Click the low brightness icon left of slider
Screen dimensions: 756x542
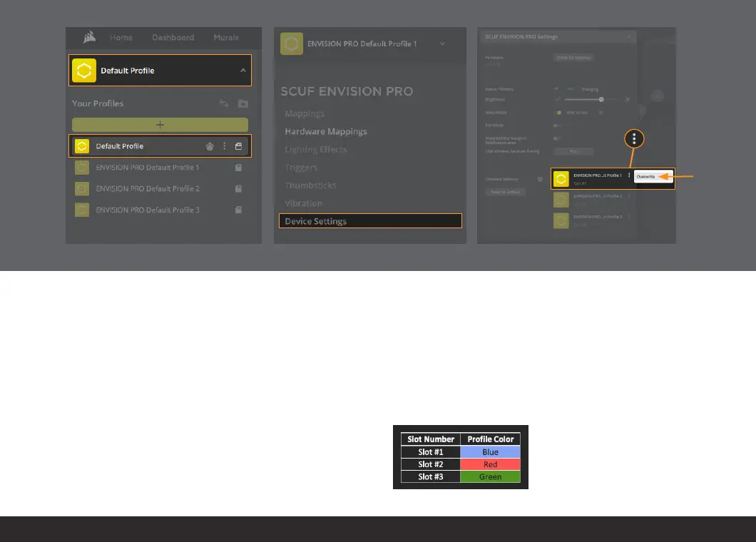pyautogui.click(x=557, y=99)
